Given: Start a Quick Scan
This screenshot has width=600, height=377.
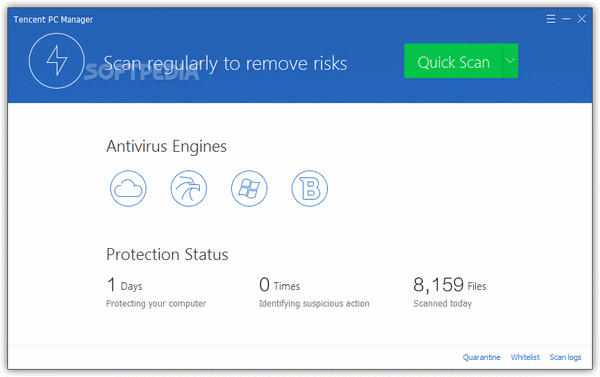Looking at the screenshot, I should pyautogui.click(x=453, y=61).
